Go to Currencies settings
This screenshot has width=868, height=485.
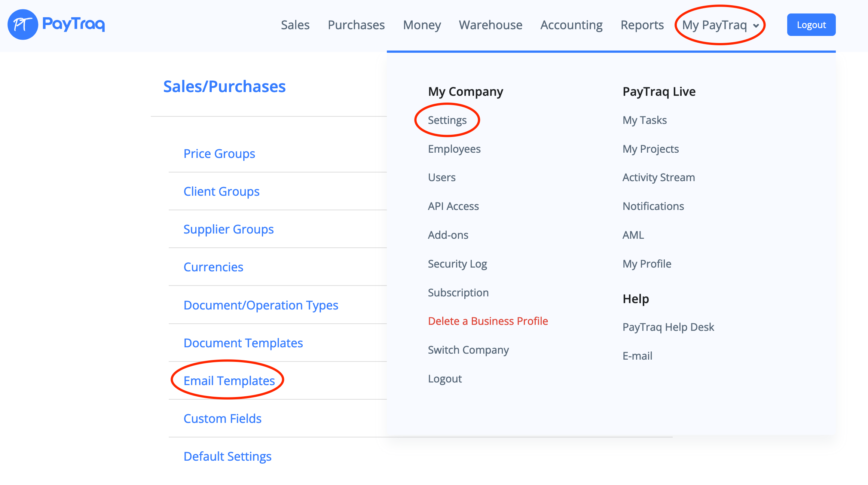pos(213,267)
